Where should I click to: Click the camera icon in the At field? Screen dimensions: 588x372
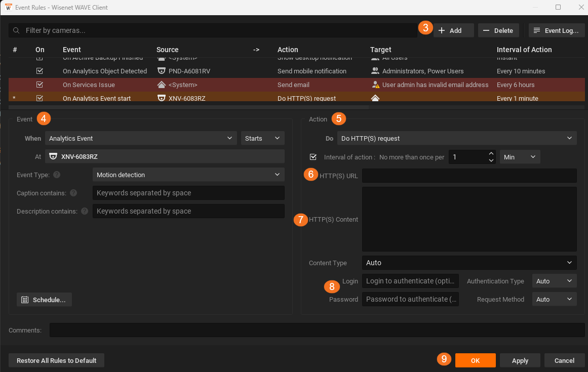tap(53, 156)
